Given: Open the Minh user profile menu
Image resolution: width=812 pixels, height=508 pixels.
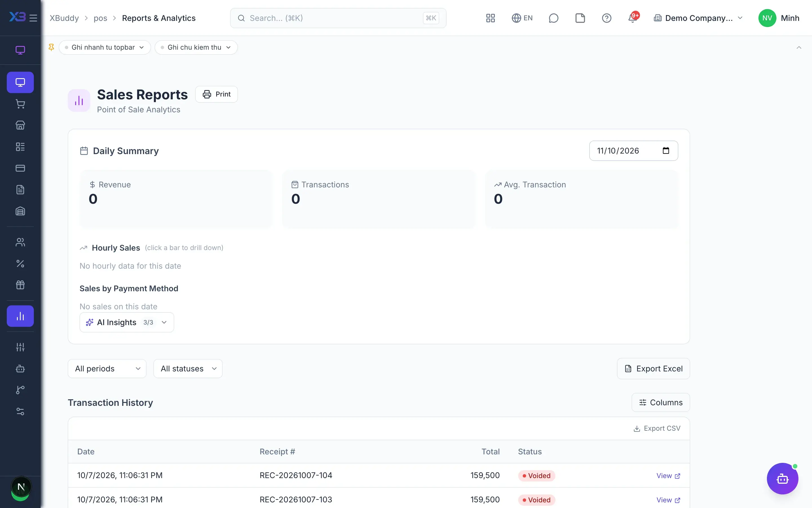Looking at the screenshot, I should (779, 18).
